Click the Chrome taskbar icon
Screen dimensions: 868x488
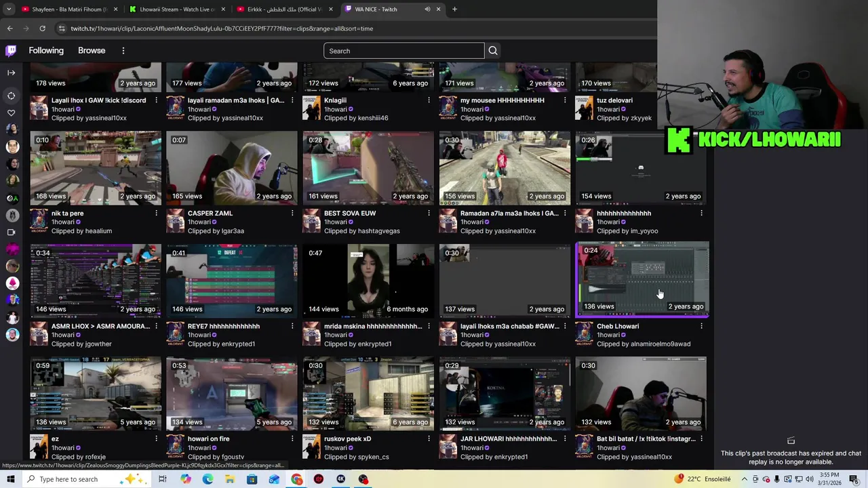pos(297,479)
